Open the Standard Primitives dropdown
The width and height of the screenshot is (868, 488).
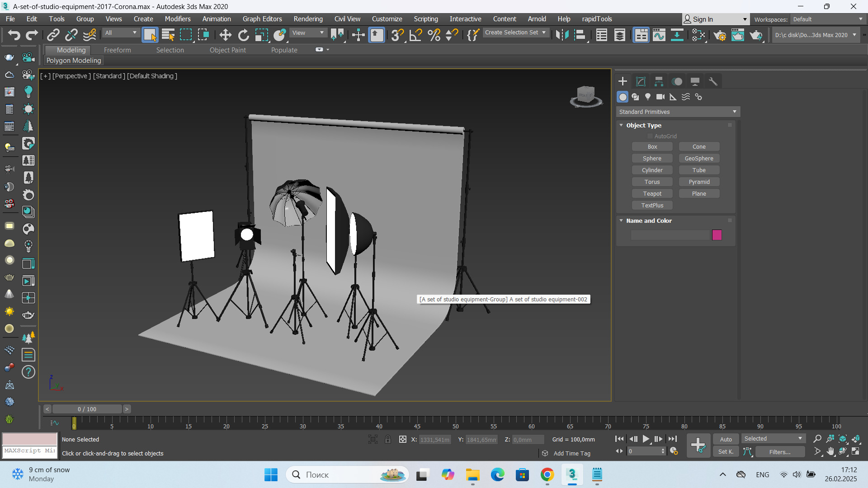click(x=678, y=112)
